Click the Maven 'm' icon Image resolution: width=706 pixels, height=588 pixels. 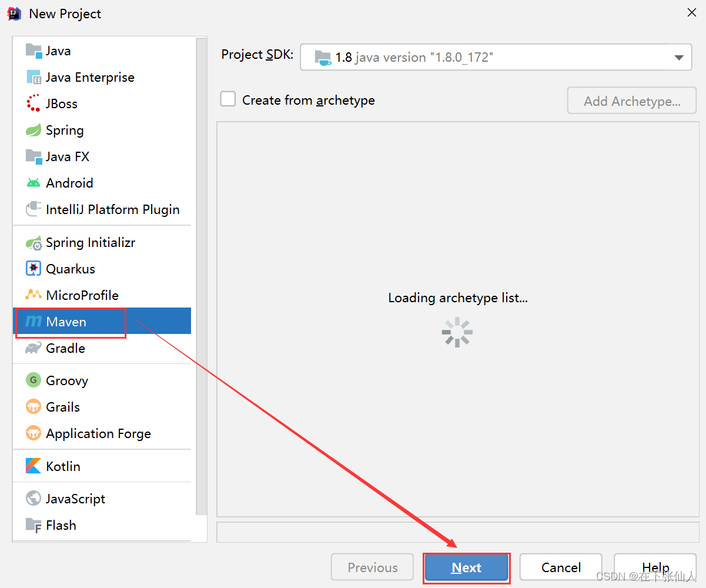[34, 322]
